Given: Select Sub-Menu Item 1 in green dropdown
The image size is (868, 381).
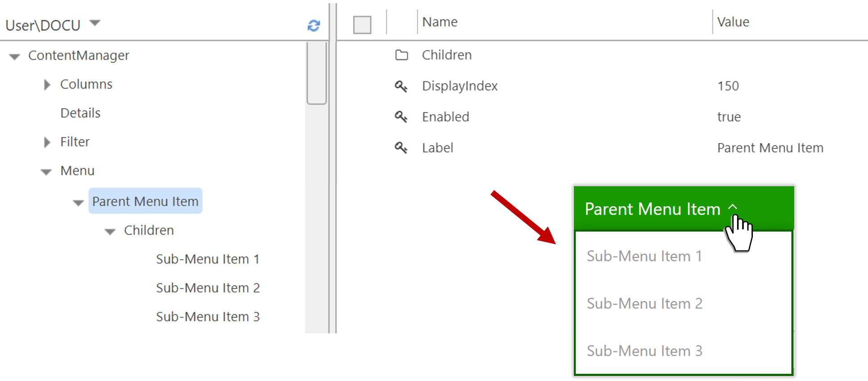Looking at the screenshot, I should (x=644, y=256).
